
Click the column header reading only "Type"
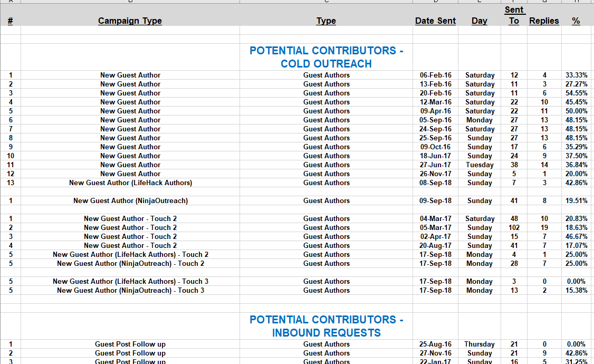[x=326, y=21]
